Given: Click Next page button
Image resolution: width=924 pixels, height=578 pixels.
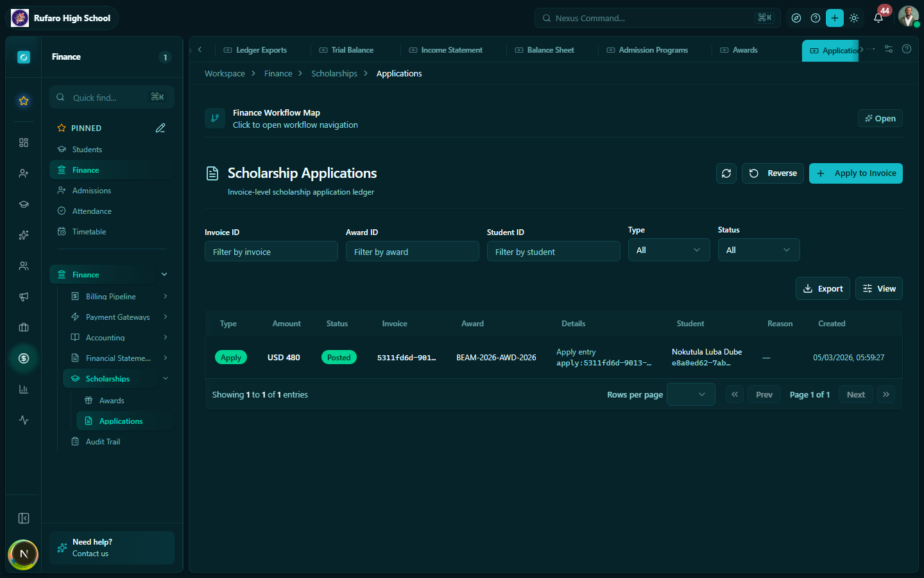Looking at the screenshot, I should [x=856, y=394].
